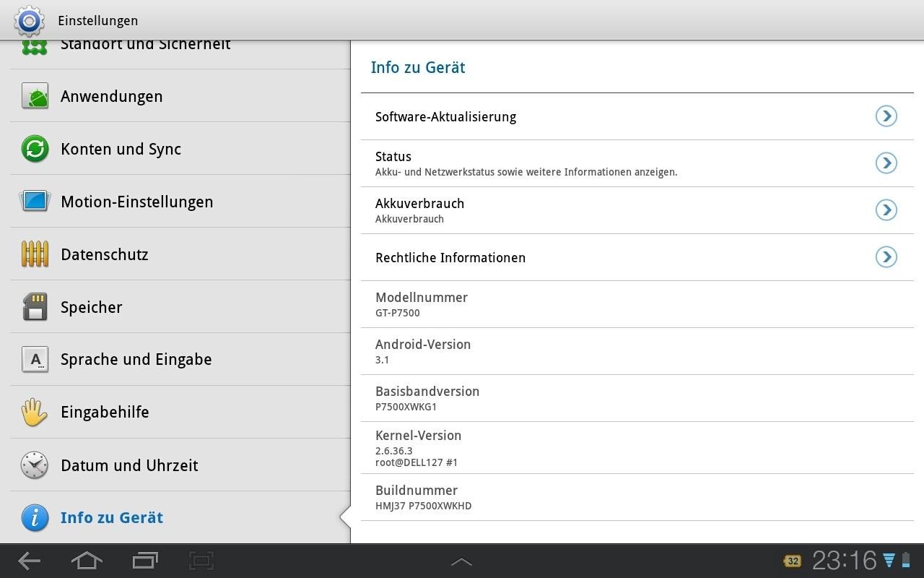Expand the bottom center up-arrow handle
Screen dimensions: 924x578
[461, 561]
